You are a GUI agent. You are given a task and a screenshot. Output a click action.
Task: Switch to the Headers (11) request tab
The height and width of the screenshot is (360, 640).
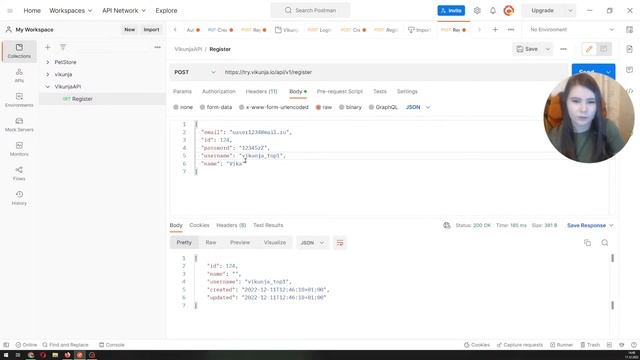261,91
